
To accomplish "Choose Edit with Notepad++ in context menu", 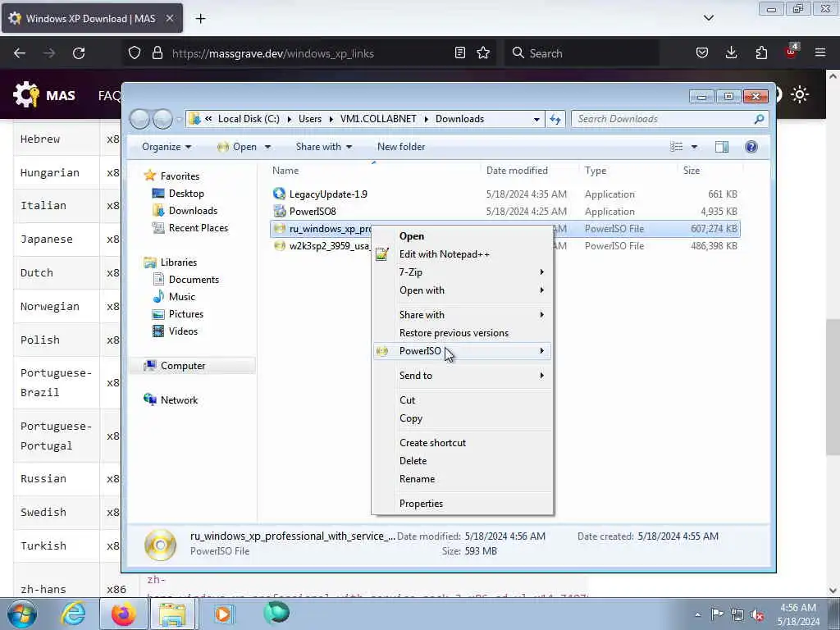I will pyautogui.click(x=463, y=254).
